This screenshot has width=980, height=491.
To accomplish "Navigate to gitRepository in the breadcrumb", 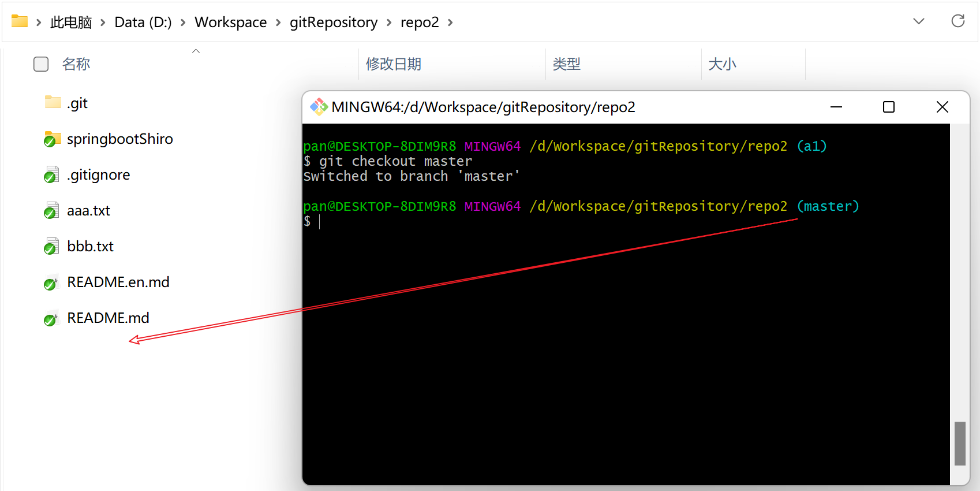I will pyautogui.click(x=333, y=23).
